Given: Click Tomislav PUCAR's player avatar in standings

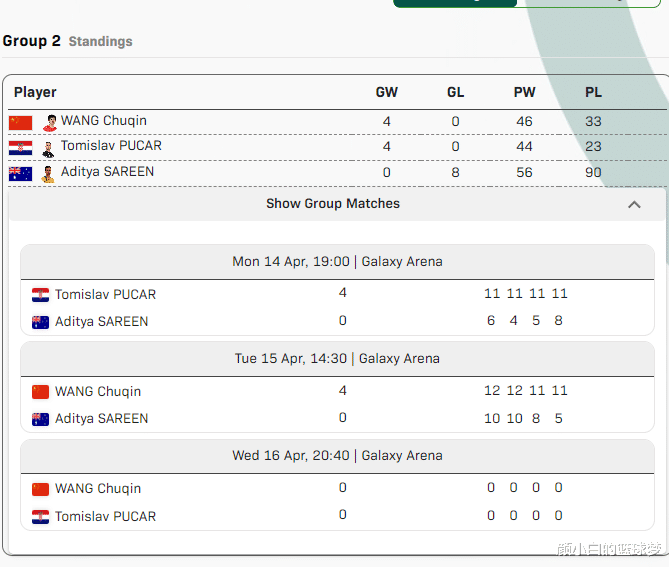Looking at the screenshot, I should [x=48, y=148].
